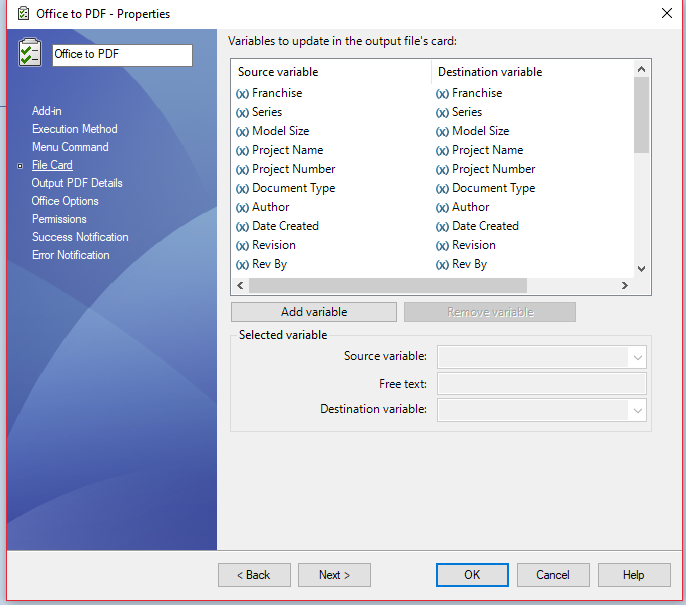
Task: Click the Add variable button
Action: coord(314,312)
